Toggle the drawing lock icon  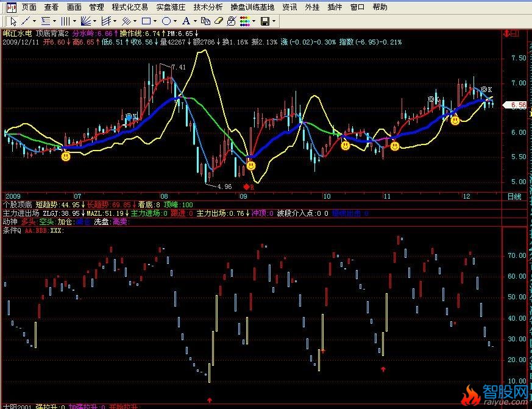(231, 21)
